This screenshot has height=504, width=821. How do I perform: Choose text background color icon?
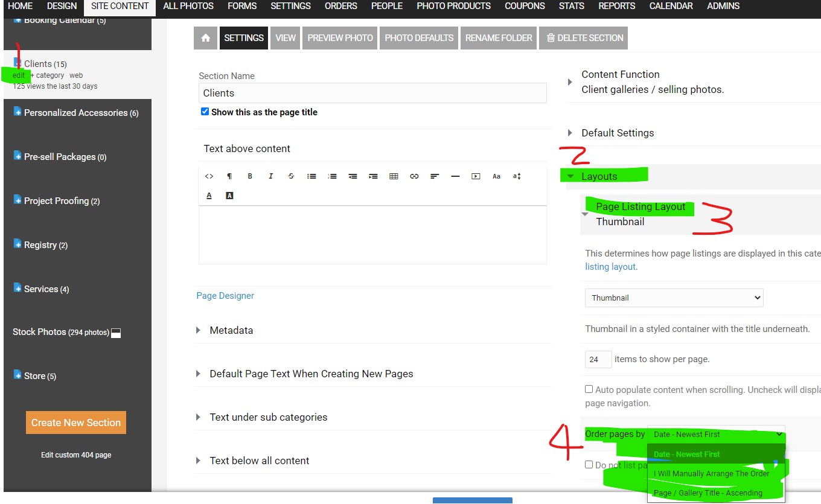(x=229, y=196)
